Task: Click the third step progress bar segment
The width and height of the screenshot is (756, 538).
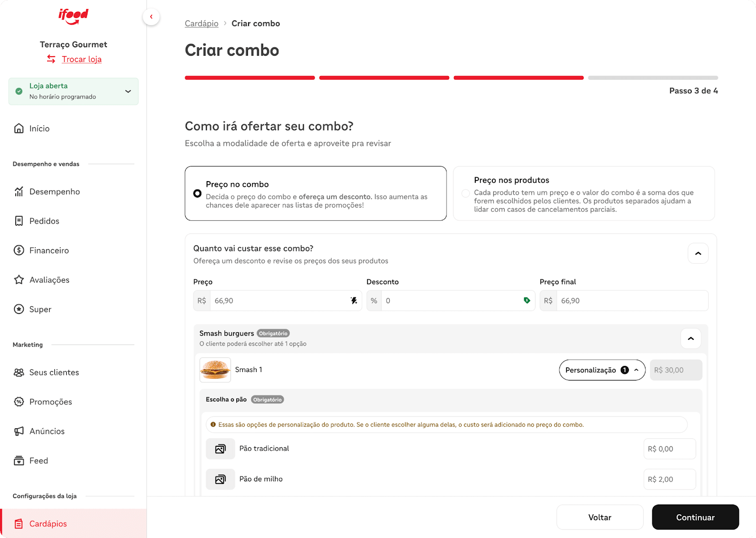Action: tap(518, 78)
